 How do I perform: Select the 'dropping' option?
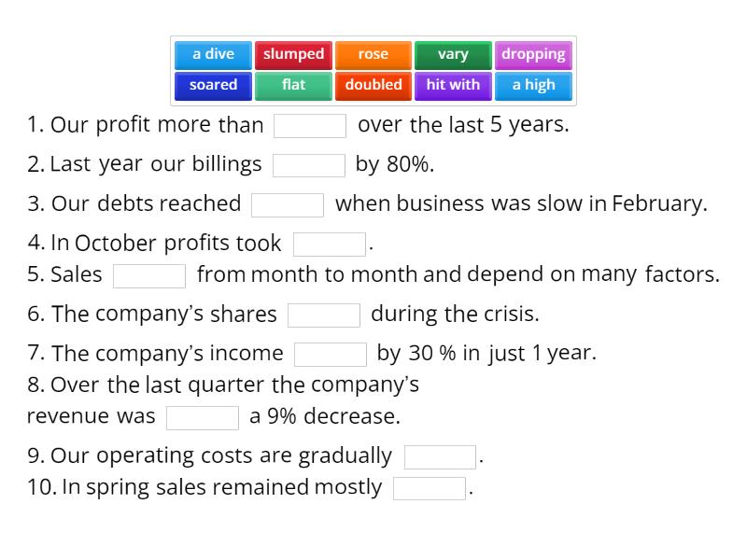pos(534,54)
